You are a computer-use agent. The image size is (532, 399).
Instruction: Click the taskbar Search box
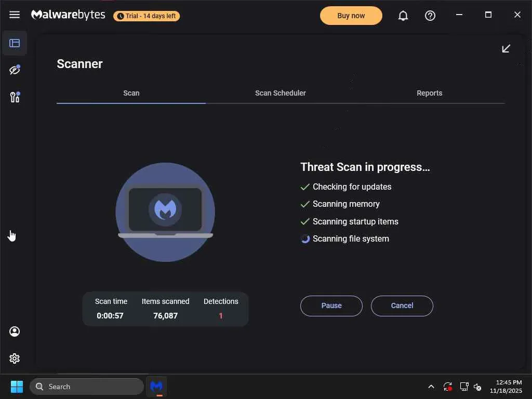coord(87,387)
